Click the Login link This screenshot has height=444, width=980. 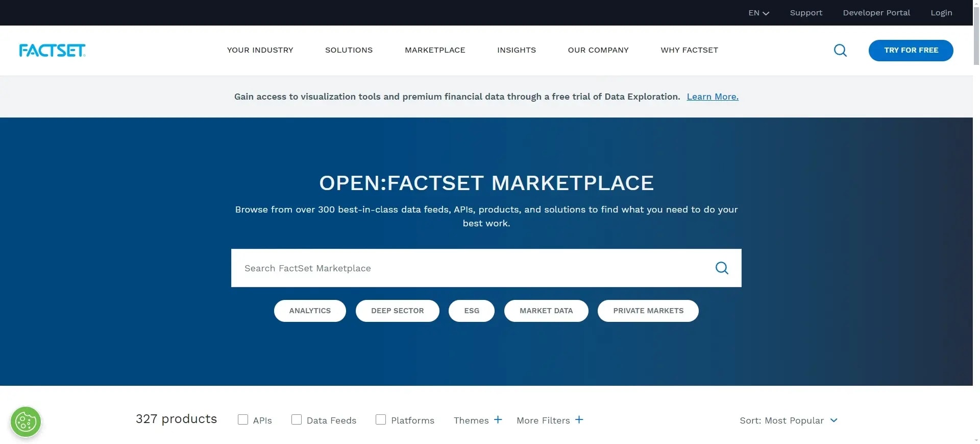(941, 13)
